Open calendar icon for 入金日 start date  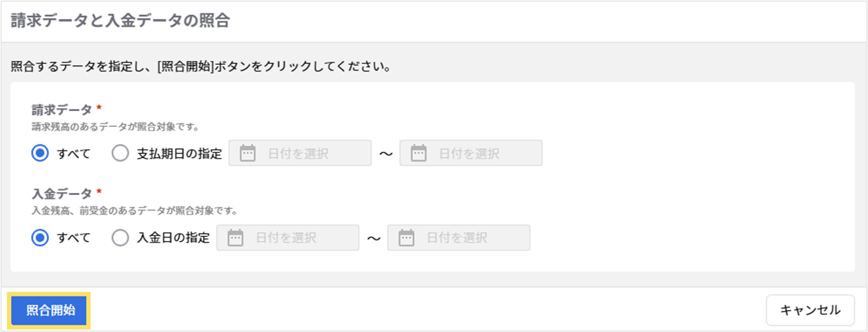[x=235, y=238]
